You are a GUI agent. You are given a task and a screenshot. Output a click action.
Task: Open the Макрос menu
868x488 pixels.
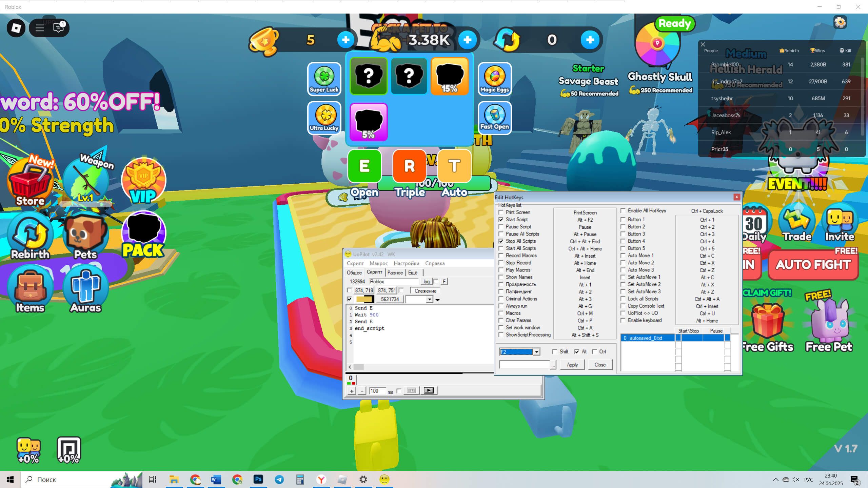378,263
